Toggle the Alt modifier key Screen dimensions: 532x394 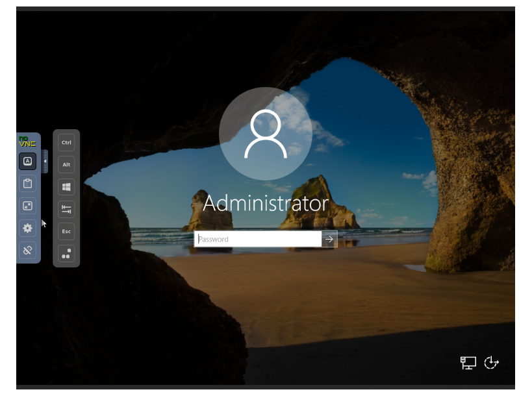[66, 165]
